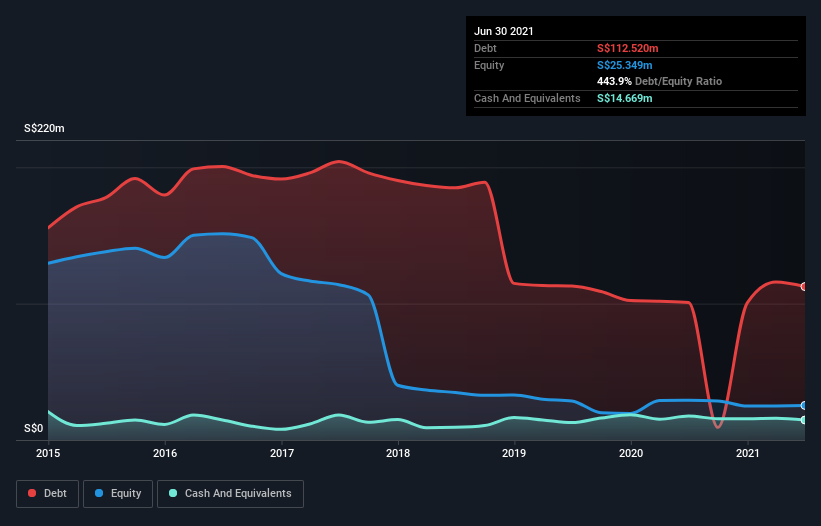Select the red Debt endpoint marker
821x526 pixels.
(804, 286)
